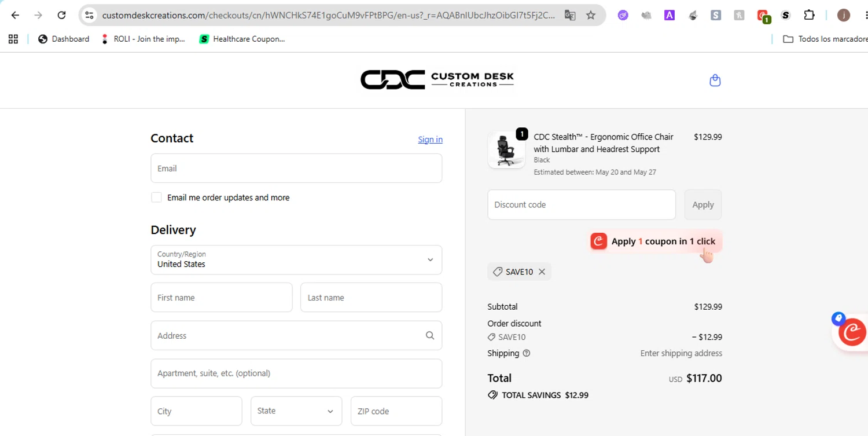This screenshot has width=868, height=436.
Task: Go back with the browser back arrow
Action: (15, 15)
